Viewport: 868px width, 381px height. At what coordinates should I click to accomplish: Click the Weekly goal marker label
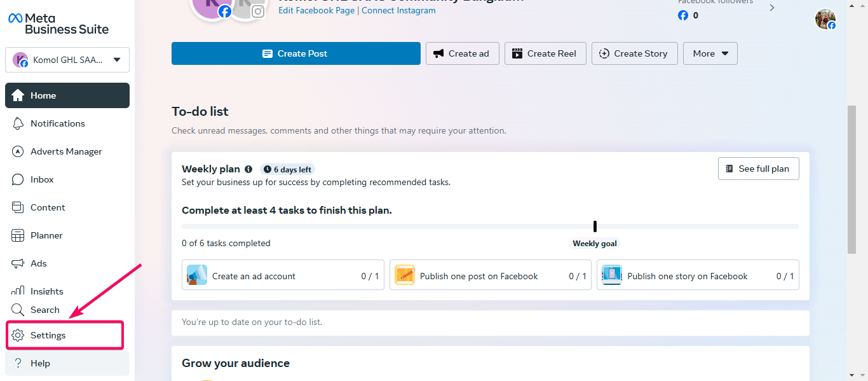[x=595, y=244]
